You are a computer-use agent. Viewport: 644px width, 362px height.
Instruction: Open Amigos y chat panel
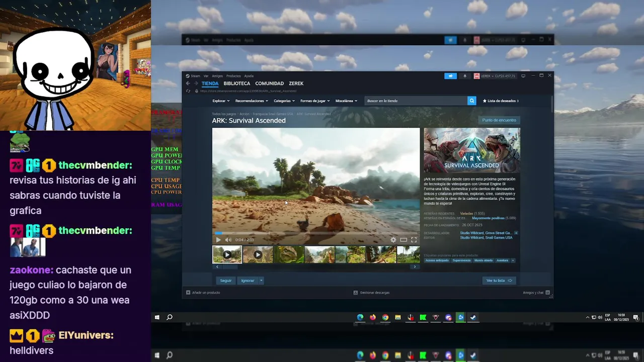pyautogui.click(x=536, y=293)
